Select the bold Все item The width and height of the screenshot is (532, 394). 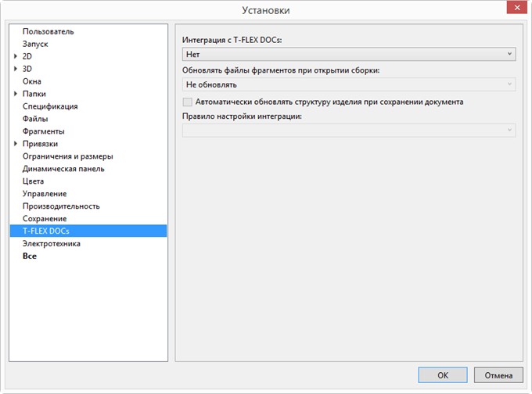(x=30, y=256)
